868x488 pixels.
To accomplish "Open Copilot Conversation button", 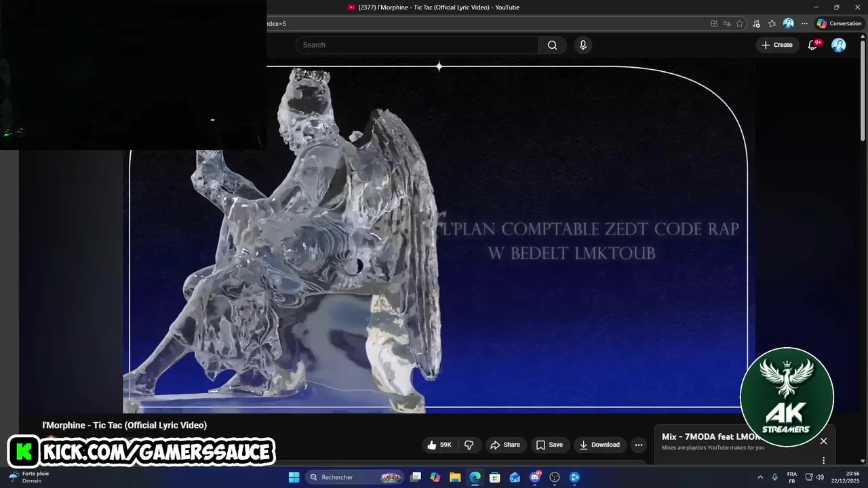I will 839,24.
